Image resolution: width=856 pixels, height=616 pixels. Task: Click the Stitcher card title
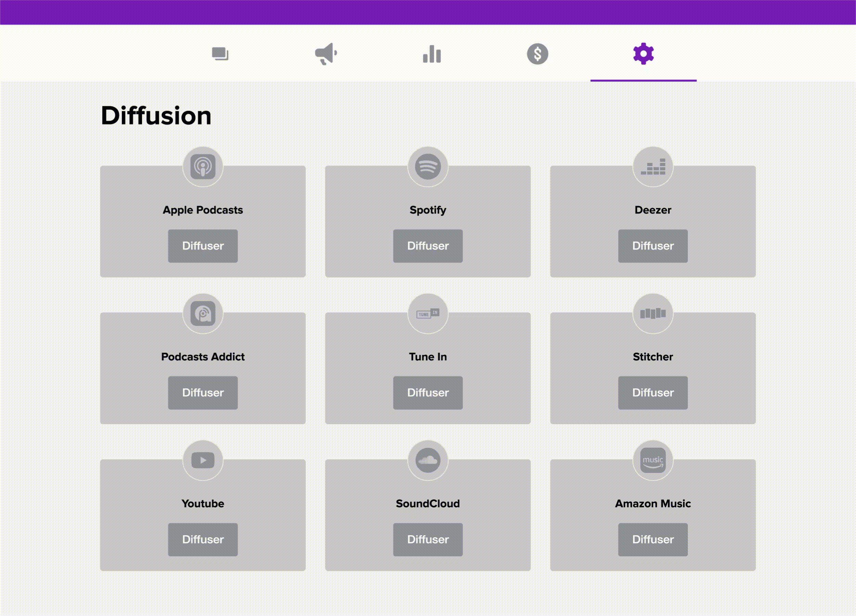[x=653, y=357]
